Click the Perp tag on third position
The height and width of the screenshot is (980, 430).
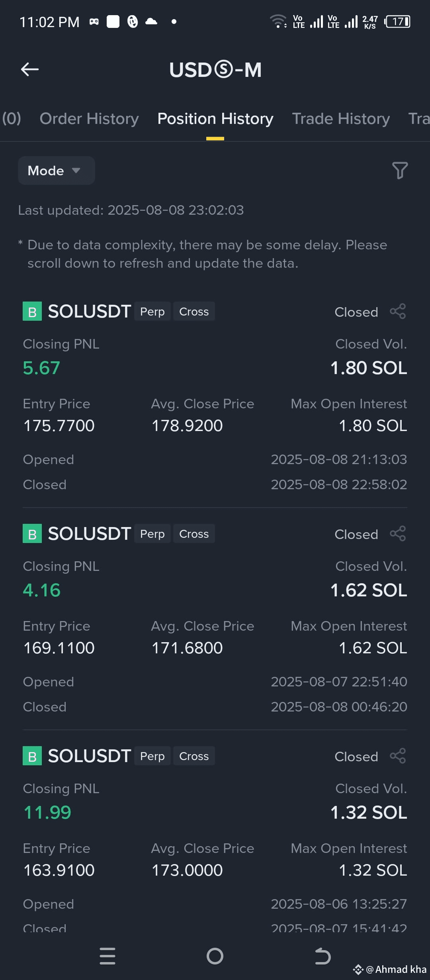[152, 756]
